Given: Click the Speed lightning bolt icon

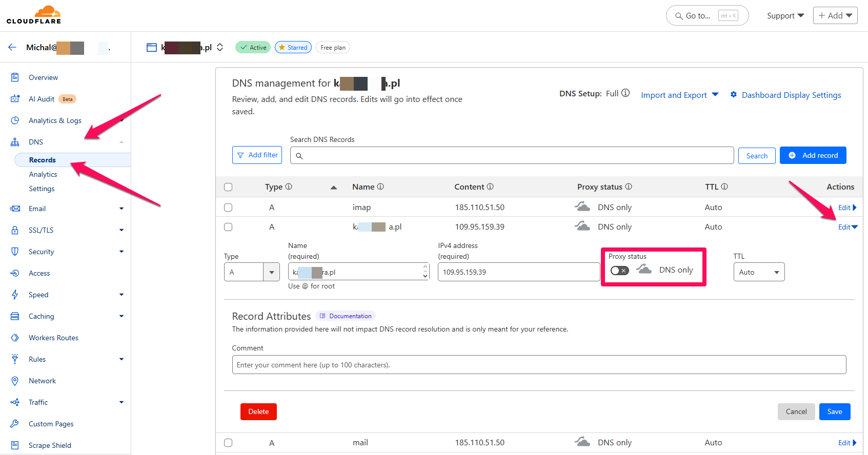Looking at the screenshot, I should pos(15,295).
